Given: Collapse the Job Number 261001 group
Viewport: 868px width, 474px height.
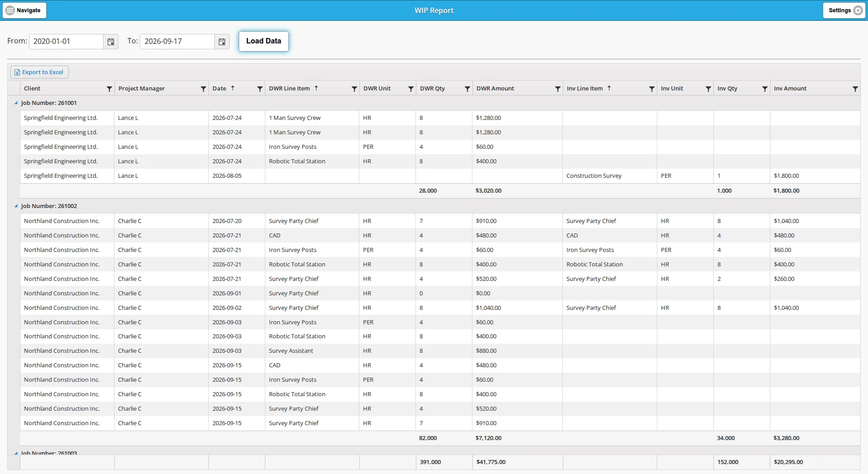Looking at the screenshot, I should [x=16, y=103].
